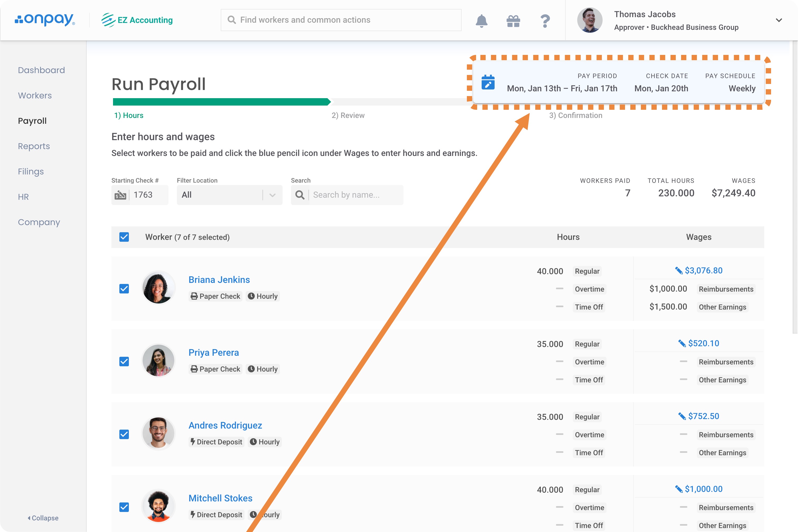Click the starting check number icon
Viewport: 798px width, 532px height.
coord(120,195)
